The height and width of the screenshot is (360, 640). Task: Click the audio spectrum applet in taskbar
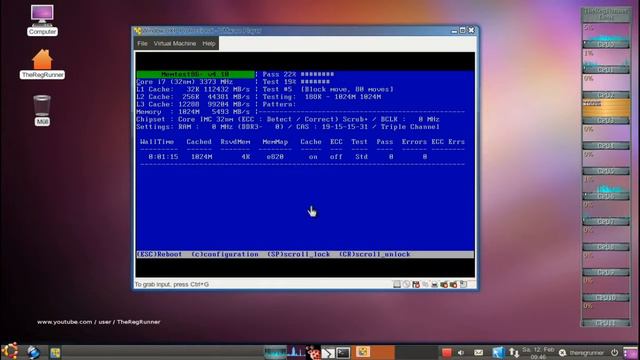coord(275,352)
